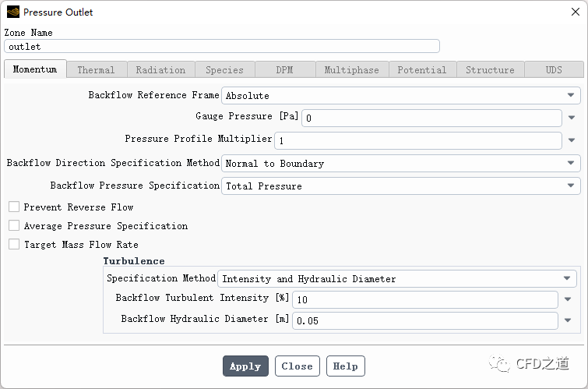Image resolution: width=588 pixels, height=389 pixels.
Task: Expand Backflow Turbulent Intensity options arrow
Action: (568, 299)
